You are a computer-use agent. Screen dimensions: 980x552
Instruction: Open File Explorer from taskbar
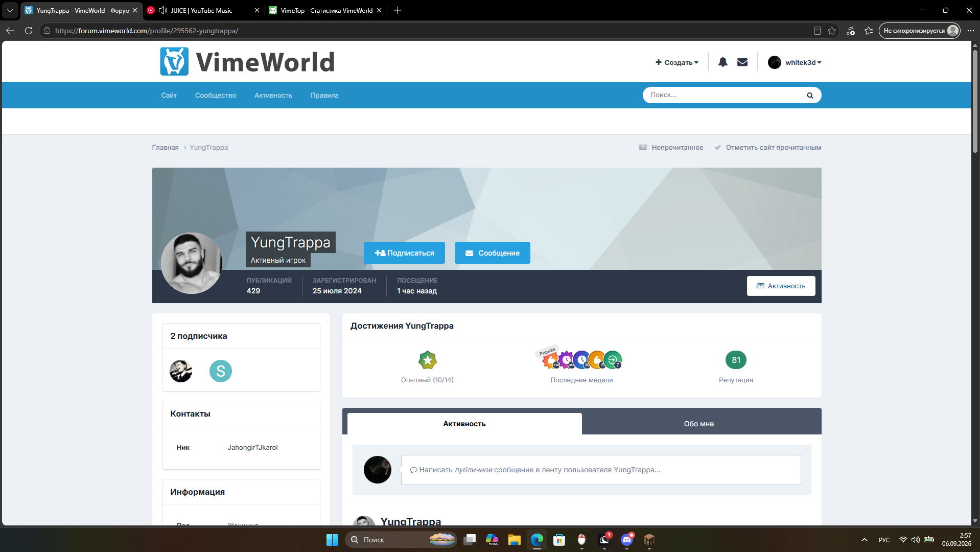(515, 540)
